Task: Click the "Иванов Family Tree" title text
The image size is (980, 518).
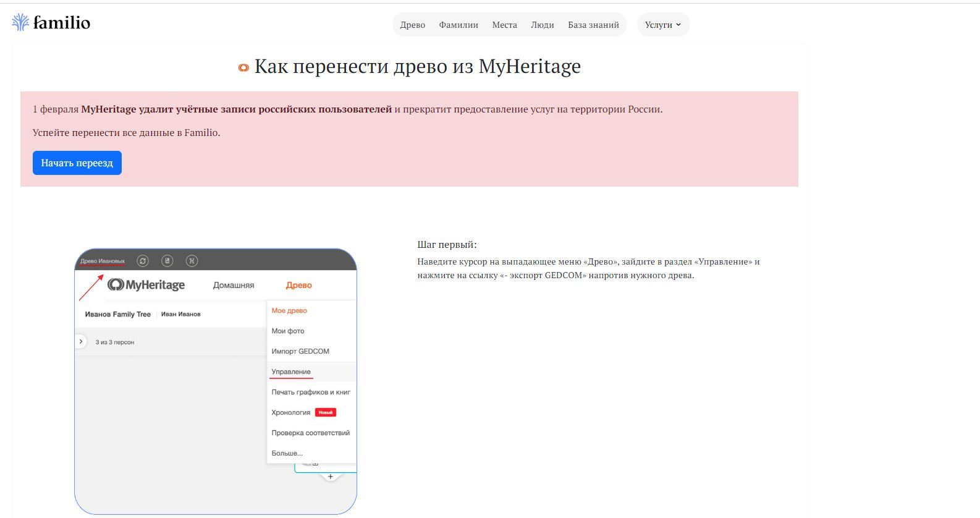Action: pyautogui.click(x=118, y=314)
